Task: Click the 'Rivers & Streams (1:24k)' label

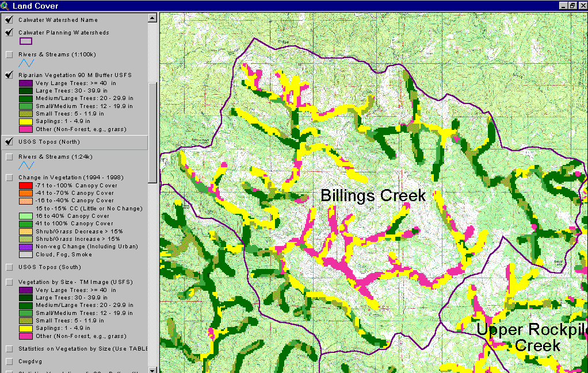Action: click(55, 157)
